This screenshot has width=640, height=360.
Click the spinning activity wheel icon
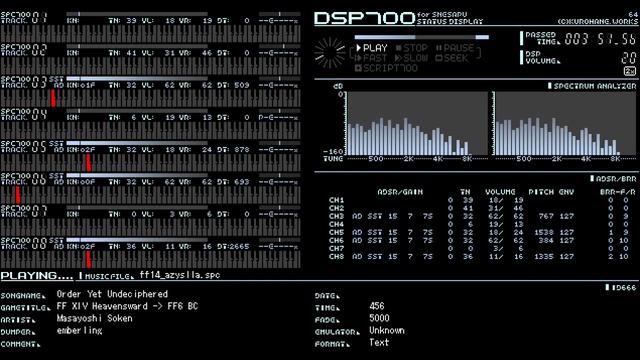coord(330,53)
